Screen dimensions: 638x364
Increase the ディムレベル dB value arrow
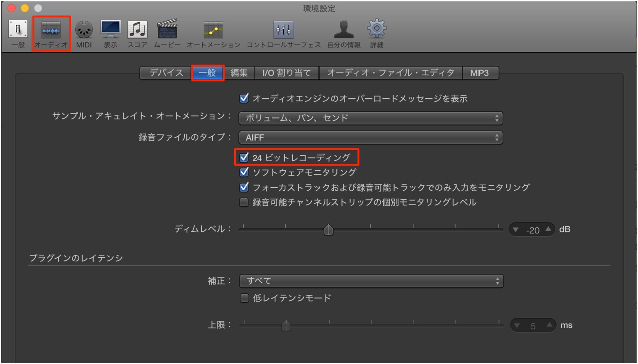(548, 230)
